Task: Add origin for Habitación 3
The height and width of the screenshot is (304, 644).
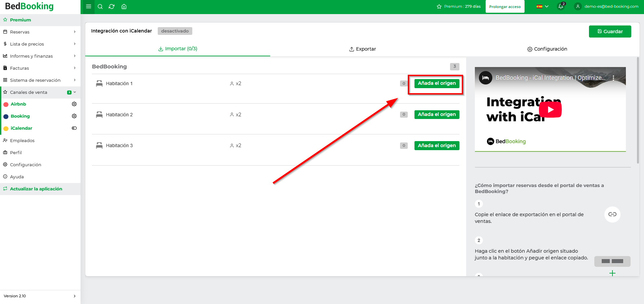Action: 437,145
